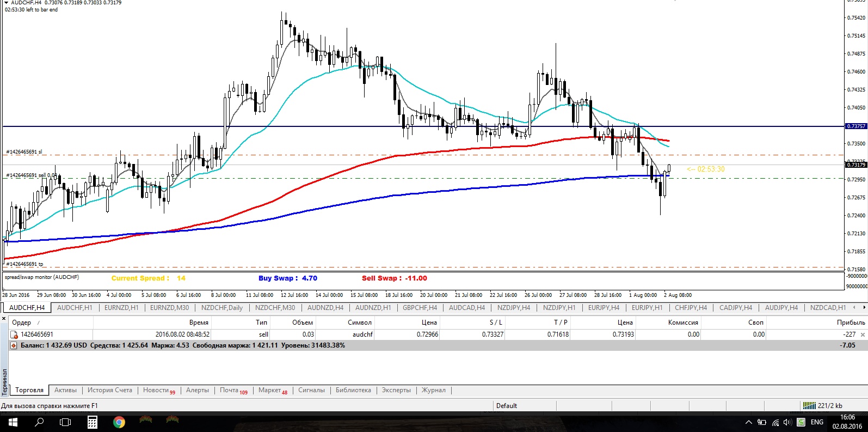The width and height of the screenshot is (868, 432).
Task: Click the ENG input language indicator
Action: pyautogui.click(x=817, y=422)
